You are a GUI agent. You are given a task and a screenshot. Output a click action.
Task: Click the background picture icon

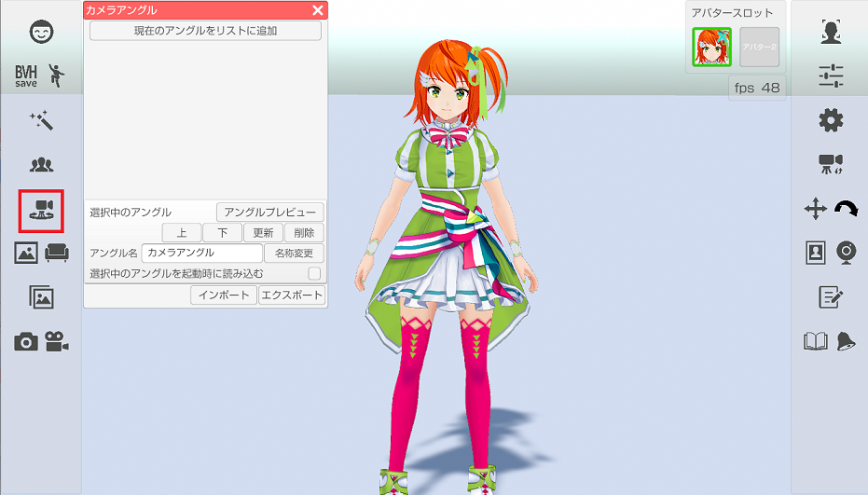[26, 253]
